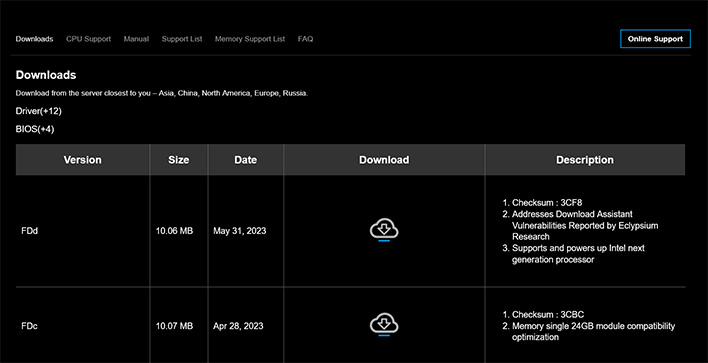The width and height of the screenshot is (708, 363).
Task: Collapse the BIOS(+4) section
Action: (x=35, y=129)
